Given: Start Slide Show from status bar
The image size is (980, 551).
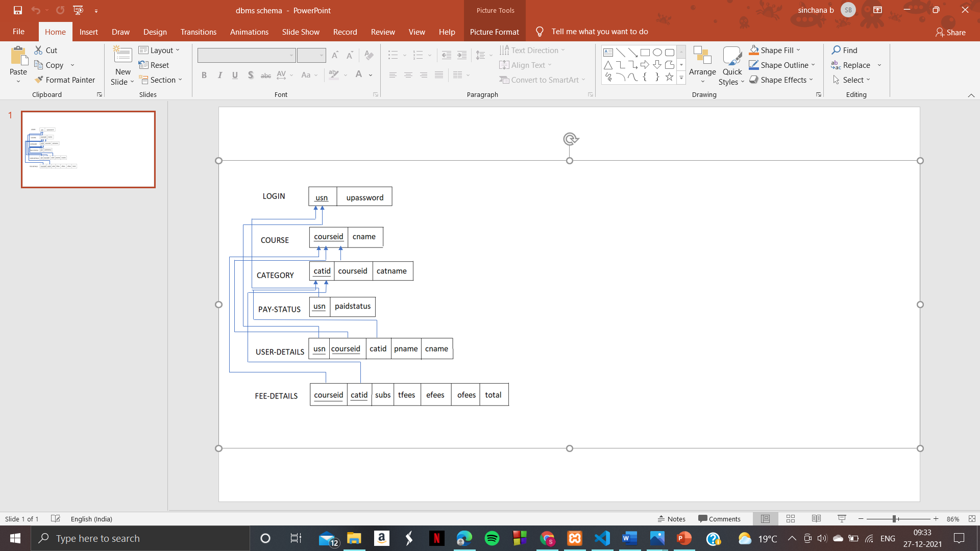Looking at the screenshot, I should pos(842,519).
